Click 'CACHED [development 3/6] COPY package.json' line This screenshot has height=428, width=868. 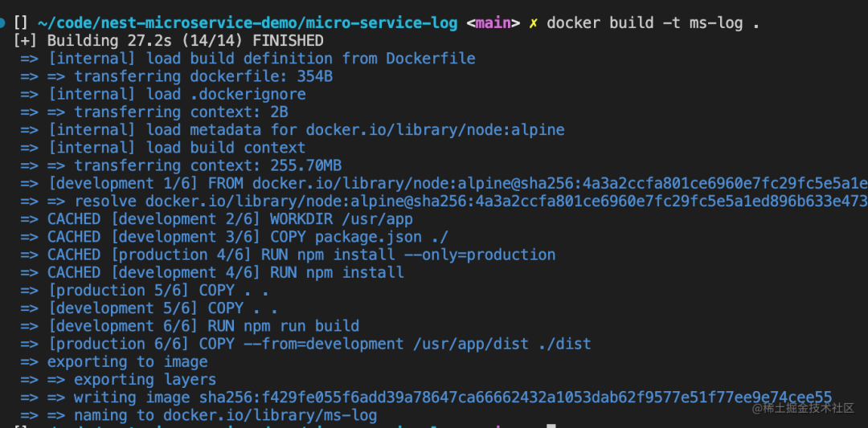coord(235,237)
